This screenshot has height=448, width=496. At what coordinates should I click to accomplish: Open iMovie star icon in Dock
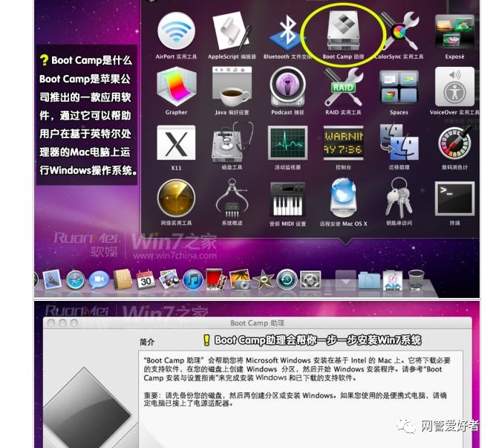[x=263, y=280]
